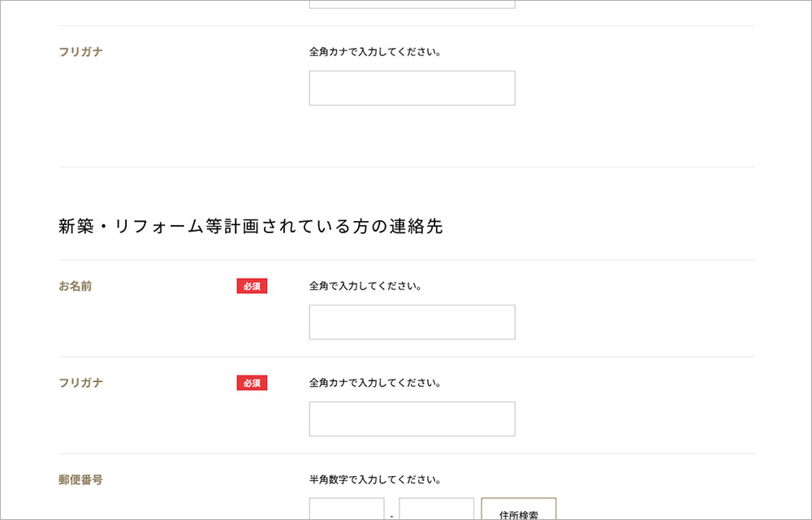Click the 全角カナ hint above the contact section

tap(375, 51)
